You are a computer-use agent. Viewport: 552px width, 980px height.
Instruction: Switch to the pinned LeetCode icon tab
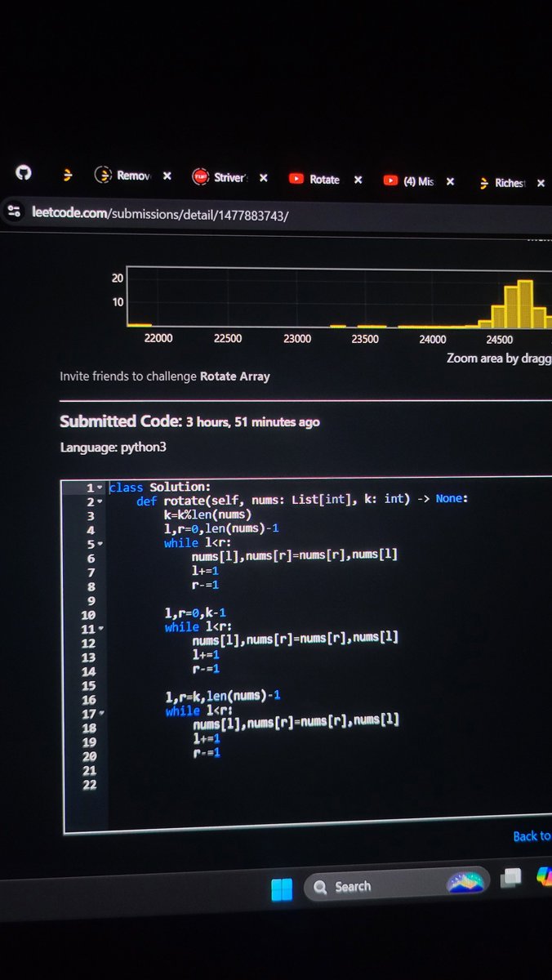click(x=68, y=174)
